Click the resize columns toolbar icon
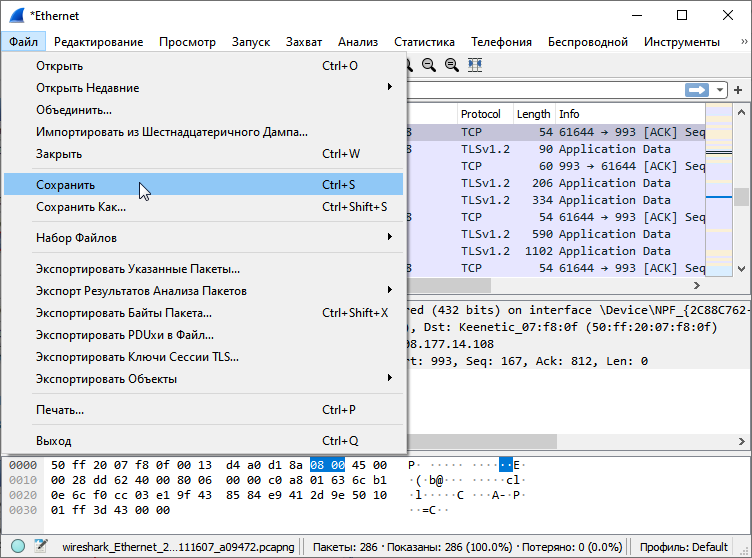This screenshot has width=752, height=558. coord(475,65)
